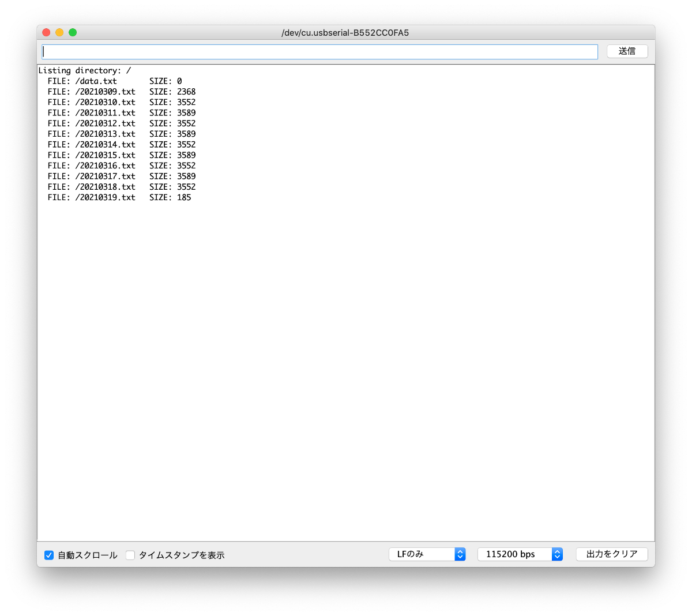Image resolution: width=692 pixels, height=616 pixels.
Task: Click the /20210311.txt file line
Action: coord(122,113)
